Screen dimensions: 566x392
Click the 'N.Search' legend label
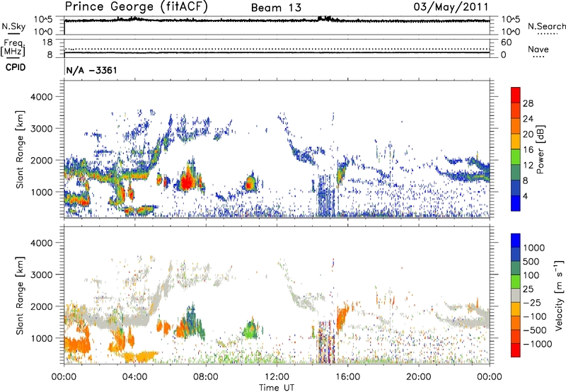pyautogui.click(x=546, y=26)
